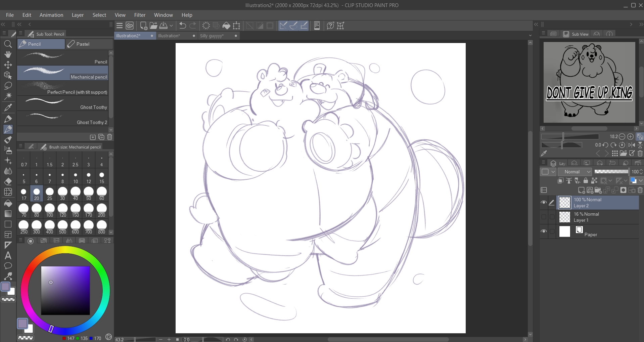The image size is (644, 342).
Task: Click the Undo arrow icon
Action: (182, 26)
